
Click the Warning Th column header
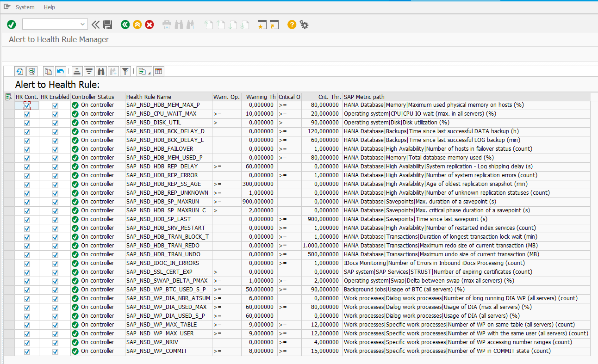click(259, 97)
